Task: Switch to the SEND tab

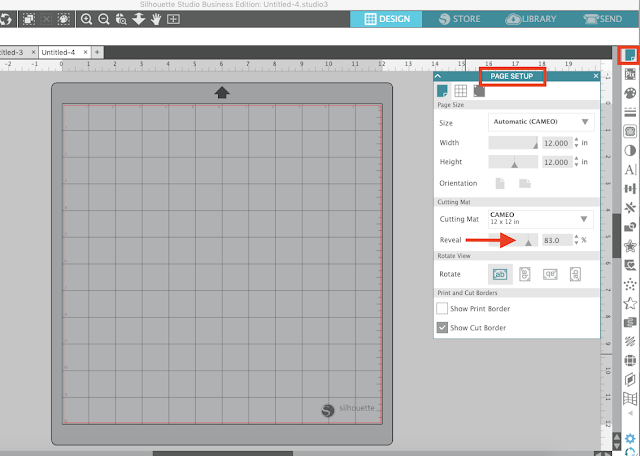Action: click(x=602, y=19)
